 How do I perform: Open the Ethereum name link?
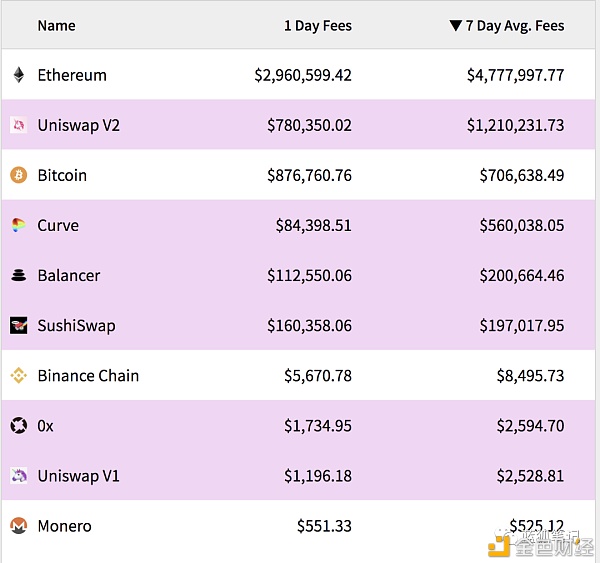(x=72, y=75)
